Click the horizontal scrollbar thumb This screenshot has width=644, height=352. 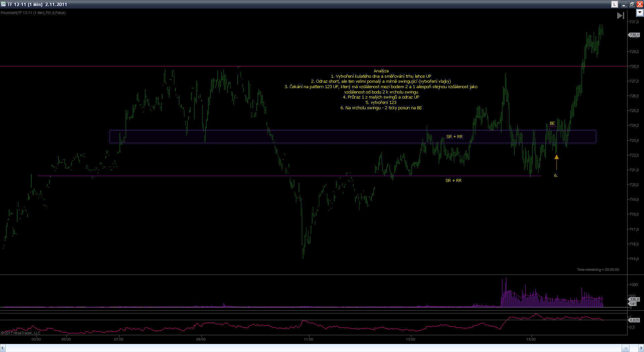click(x=625, y=348)
